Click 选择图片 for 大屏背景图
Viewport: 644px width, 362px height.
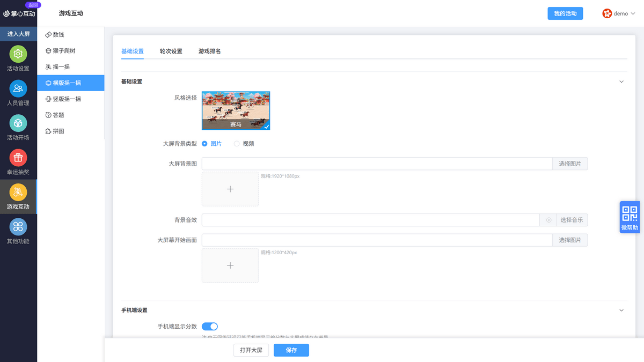point(570,164)
